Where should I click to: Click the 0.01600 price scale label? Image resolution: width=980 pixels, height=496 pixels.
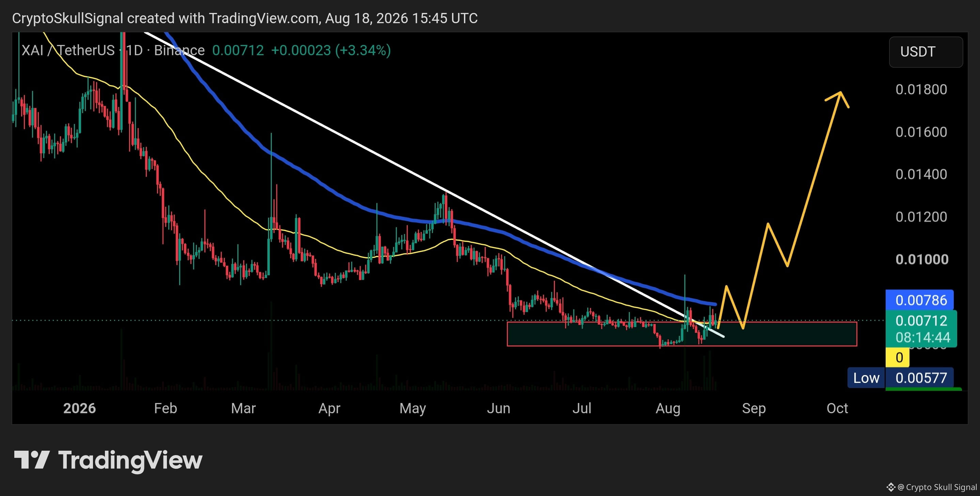pyautogui.click(x=921, y=132)
